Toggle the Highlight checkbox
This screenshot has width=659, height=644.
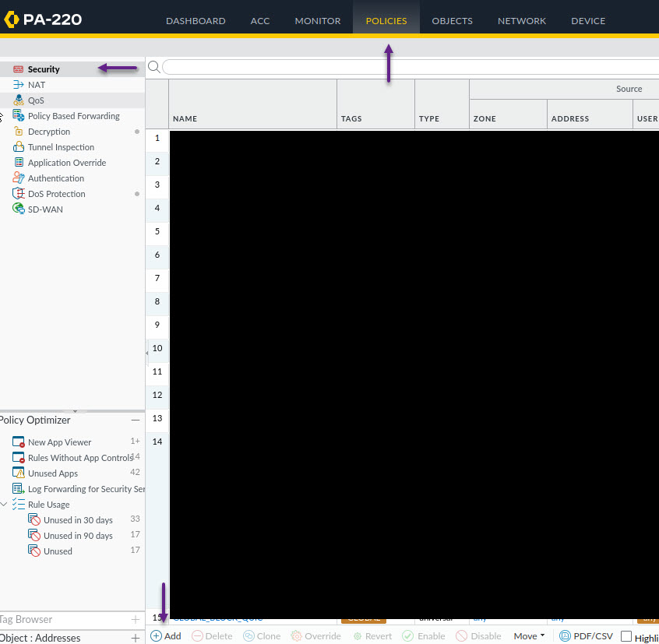(626, 637)
